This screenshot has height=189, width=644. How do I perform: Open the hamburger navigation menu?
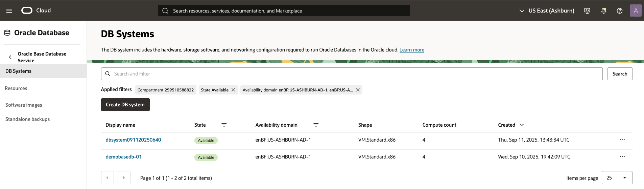click(x=9, y=11)
